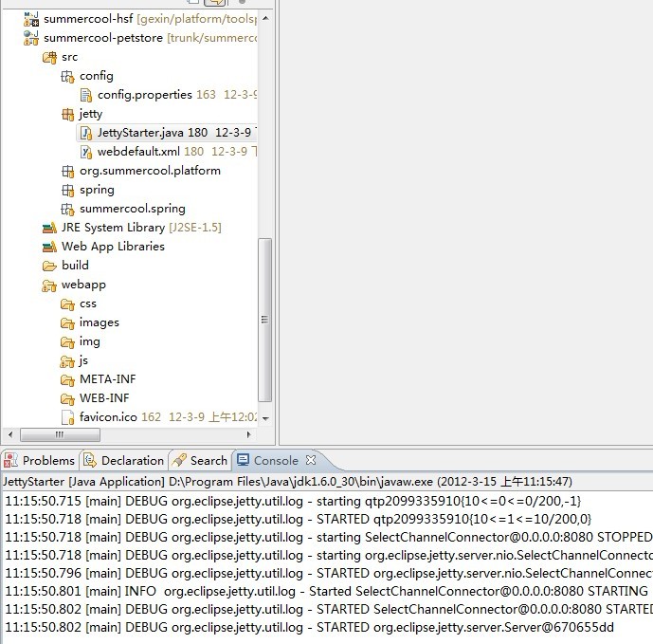This screenshot has height=644, width=653.
Task: Click the summercool.spring package icon
Action: coord(67,209)
